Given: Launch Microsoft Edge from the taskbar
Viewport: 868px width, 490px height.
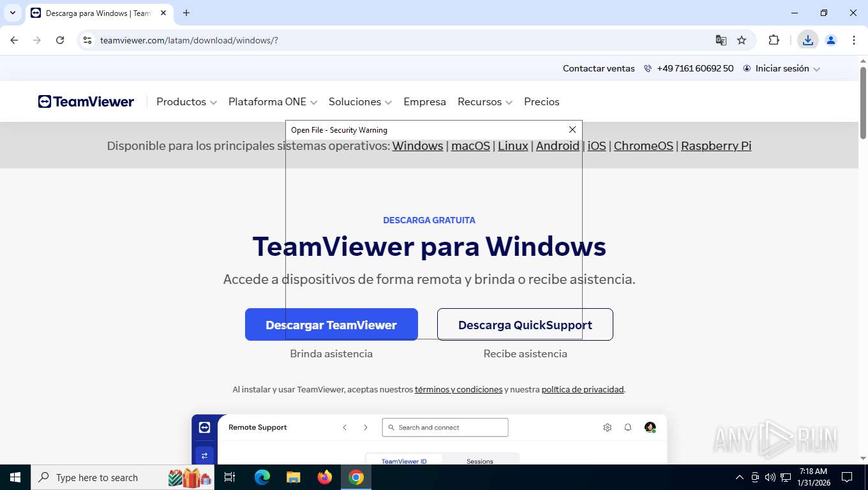Looking at the screenshot, I should tap(262, 477).
